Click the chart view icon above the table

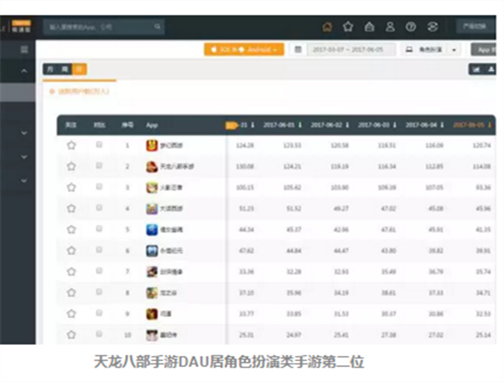click(x=476, y=69)
